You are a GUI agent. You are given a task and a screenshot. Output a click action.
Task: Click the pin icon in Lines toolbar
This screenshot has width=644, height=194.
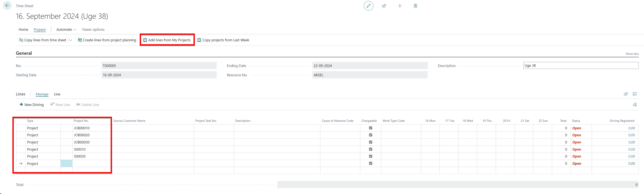pos(635,105)
